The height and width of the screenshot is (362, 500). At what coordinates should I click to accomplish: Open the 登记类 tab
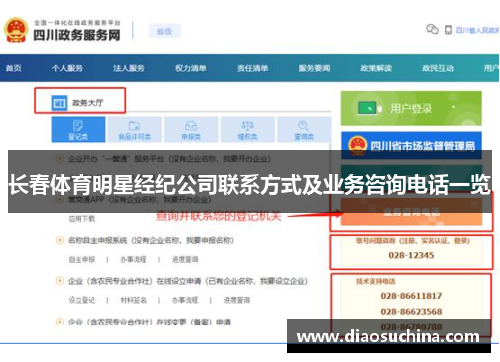click(x=78, y=130)
